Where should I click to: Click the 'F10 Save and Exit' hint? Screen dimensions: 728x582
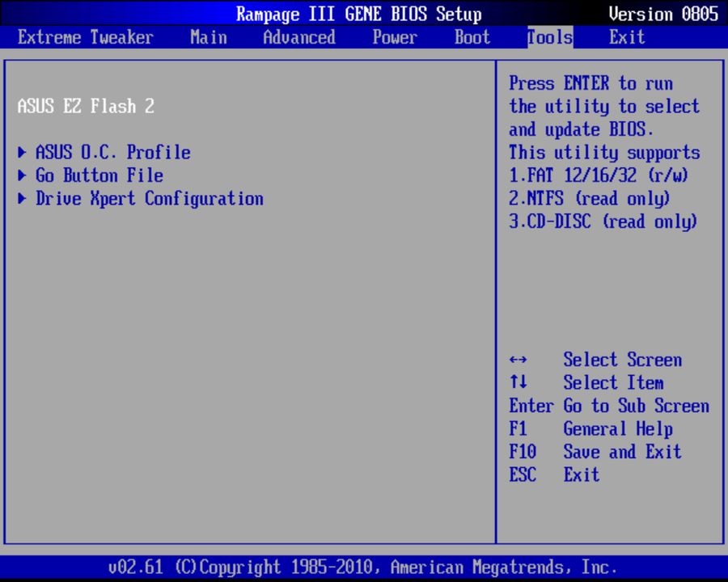(595, 452)
